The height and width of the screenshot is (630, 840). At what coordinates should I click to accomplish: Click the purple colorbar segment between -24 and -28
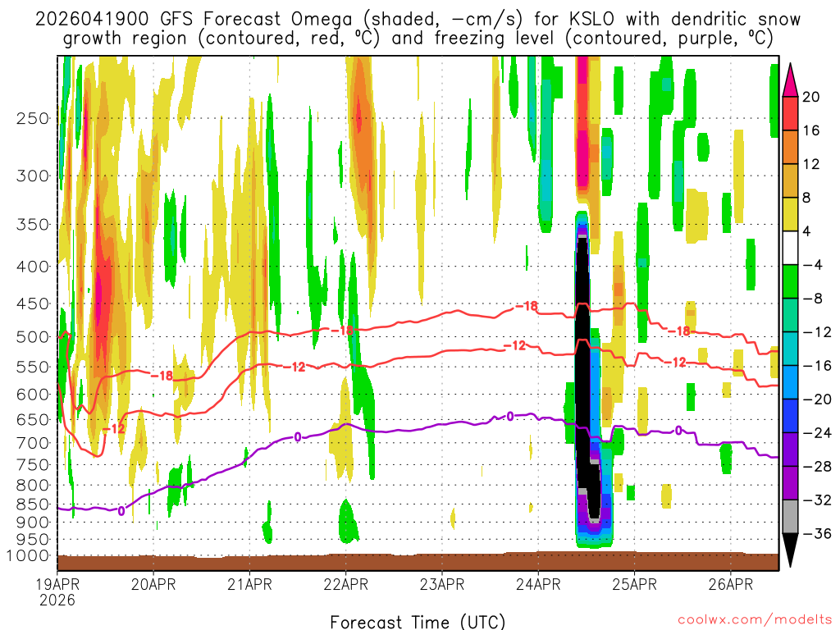(x=790, y=450)
